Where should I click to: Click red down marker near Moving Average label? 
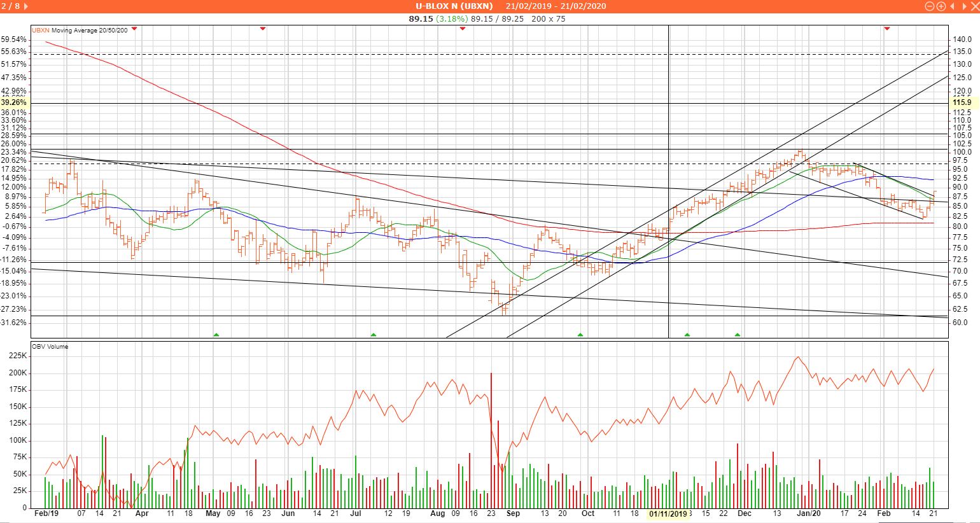coord(134,29)
